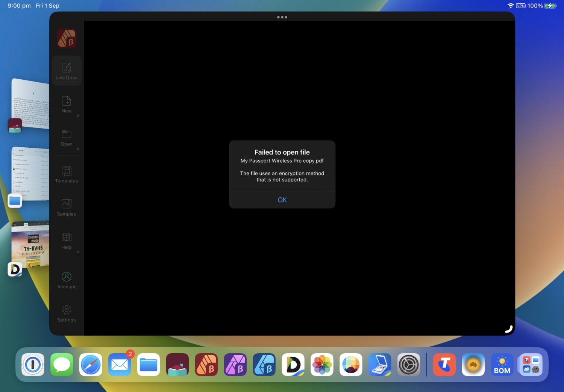Screen dimensions: 564x392
Task: Open the Help section
Action: 66,240
